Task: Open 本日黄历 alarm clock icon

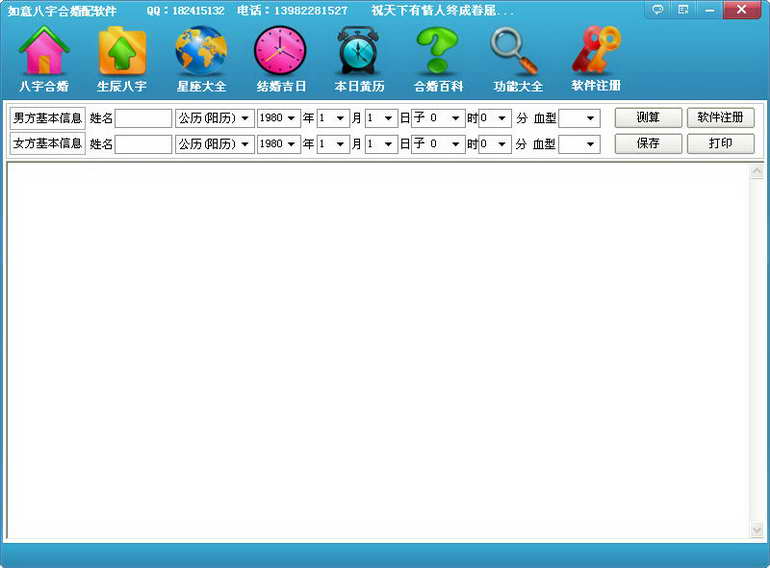Action: [358, 52]
